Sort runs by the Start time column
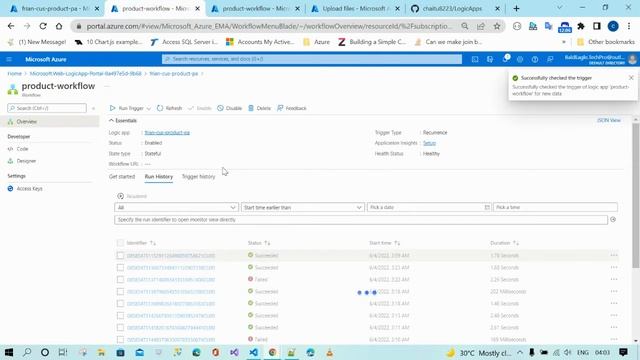 point(384,243)
